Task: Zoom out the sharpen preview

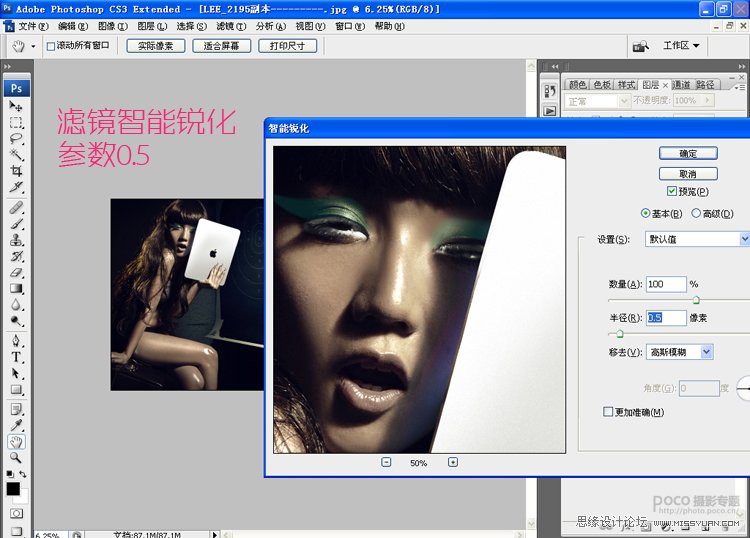Action: pyautogui.click(x=386, y=462)
